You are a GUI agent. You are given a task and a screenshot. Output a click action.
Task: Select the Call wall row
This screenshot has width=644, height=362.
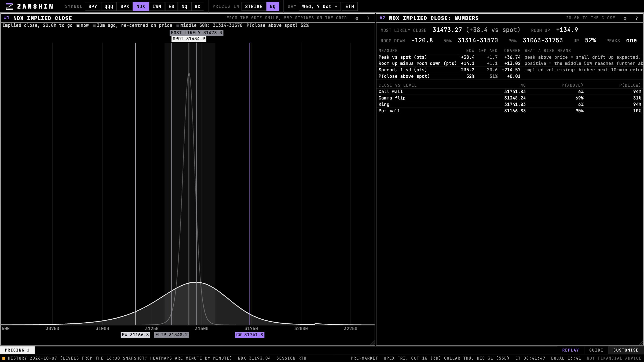(510, 92)
